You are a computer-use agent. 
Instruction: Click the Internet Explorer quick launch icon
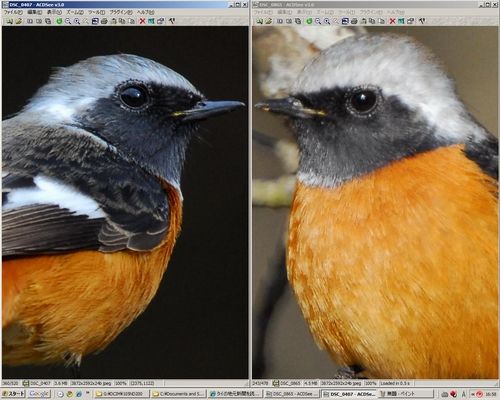click(78, 394)
